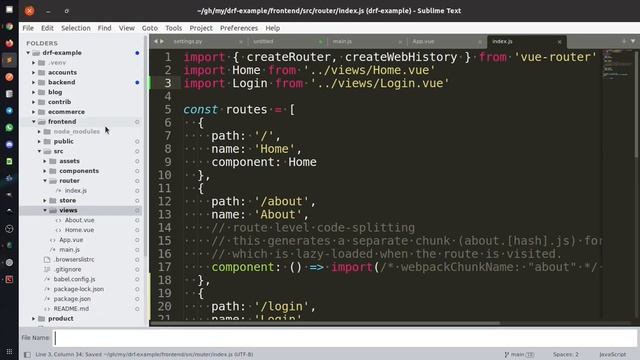
Task: Expand the blog folder arrow
Action: [34, 92]
